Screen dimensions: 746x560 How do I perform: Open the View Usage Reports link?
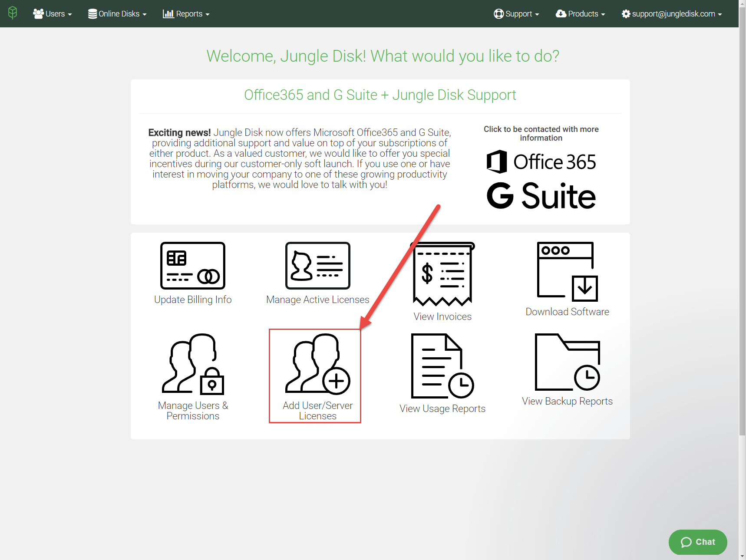[442, 408]
